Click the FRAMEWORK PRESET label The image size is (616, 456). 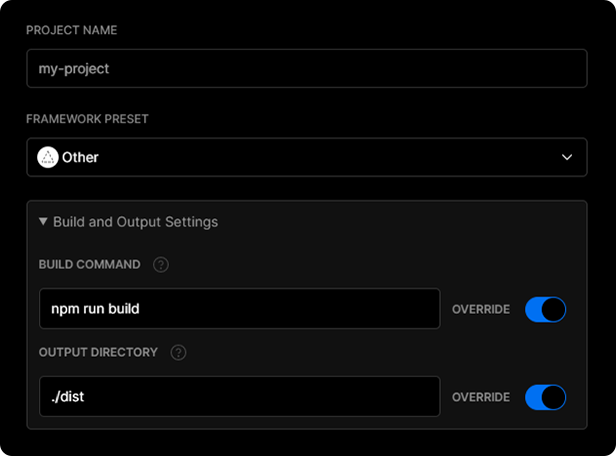tap(87, 119)
